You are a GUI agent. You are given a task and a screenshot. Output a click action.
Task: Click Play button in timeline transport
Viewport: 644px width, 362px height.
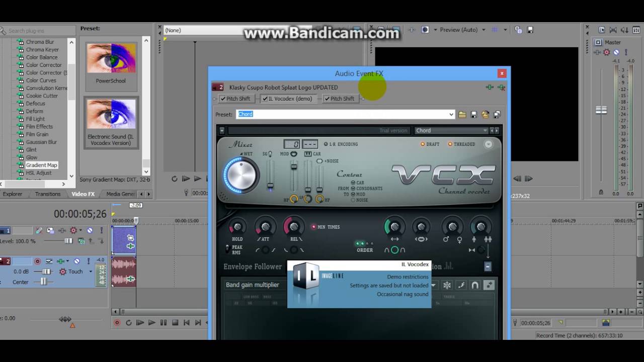[x=151, y=323]
